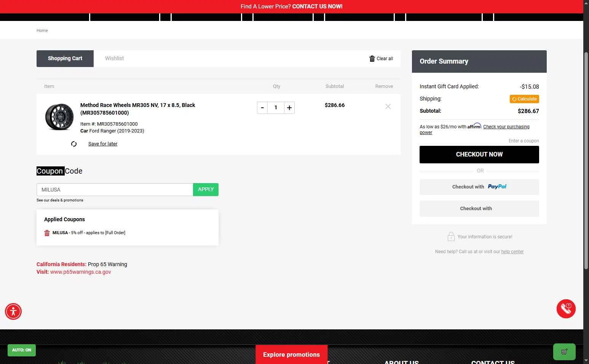This screenshot has width=589, height=364.
Task: Click the Clear all trash icon
Action: [x=372, y=59]
